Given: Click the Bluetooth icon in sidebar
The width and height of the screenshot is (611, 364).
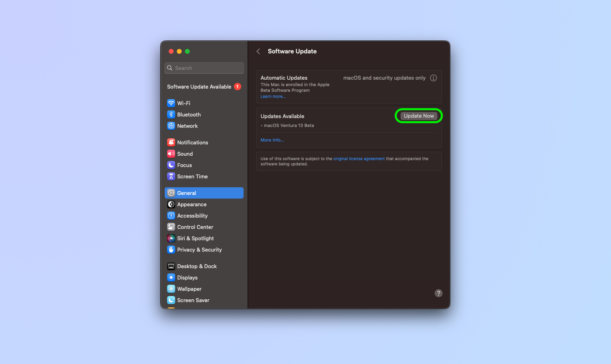Looking at the screenshot, I should (x=171, y=114).
